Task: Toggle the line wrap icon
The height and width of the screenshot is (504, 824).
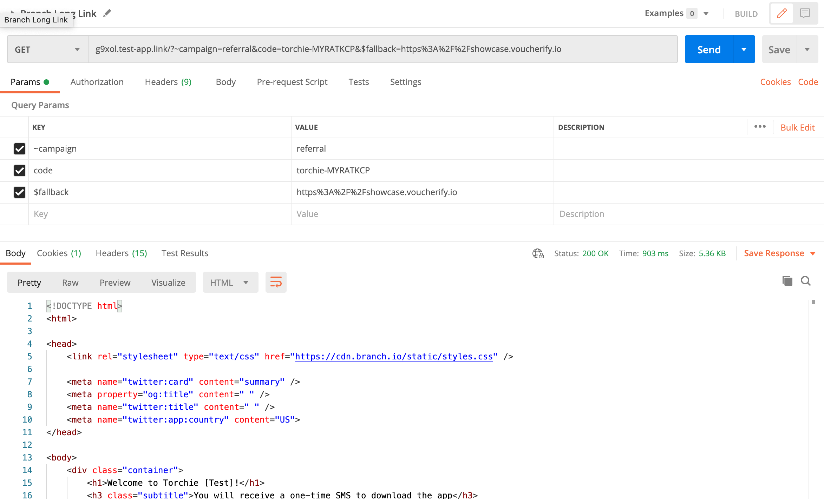Action: 276,282
